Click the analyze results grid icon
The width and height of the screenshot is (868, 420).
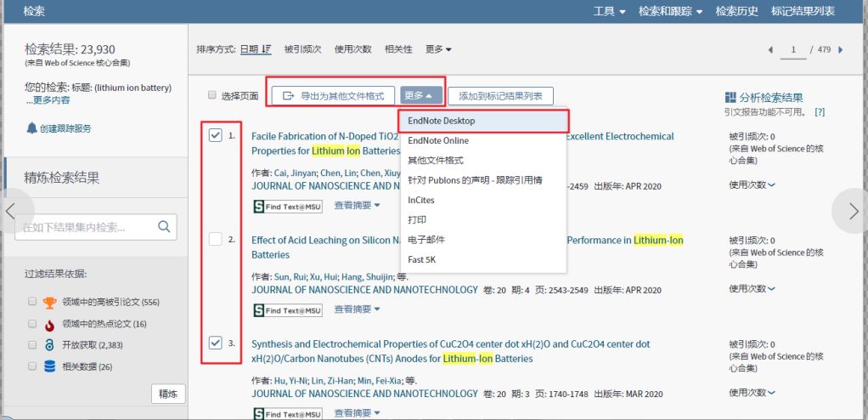click(730, 98)
